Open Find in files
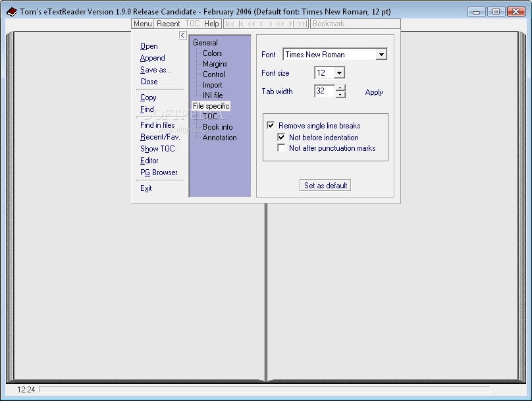 pos(157,125)
